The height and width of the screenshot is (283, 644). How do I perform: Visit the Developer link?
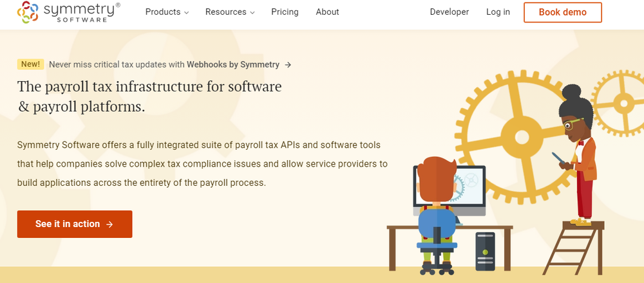coord(450,12)
